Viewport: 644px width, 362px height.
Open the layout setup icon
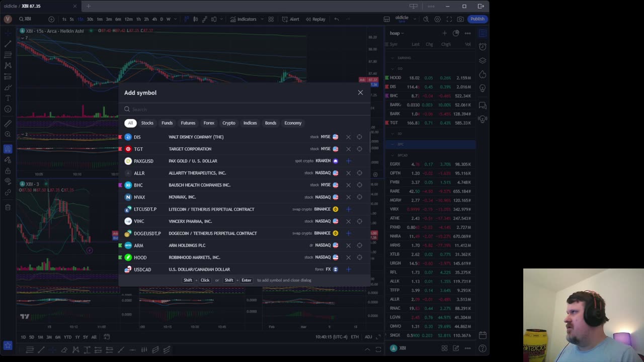click(x=386, y=19)
